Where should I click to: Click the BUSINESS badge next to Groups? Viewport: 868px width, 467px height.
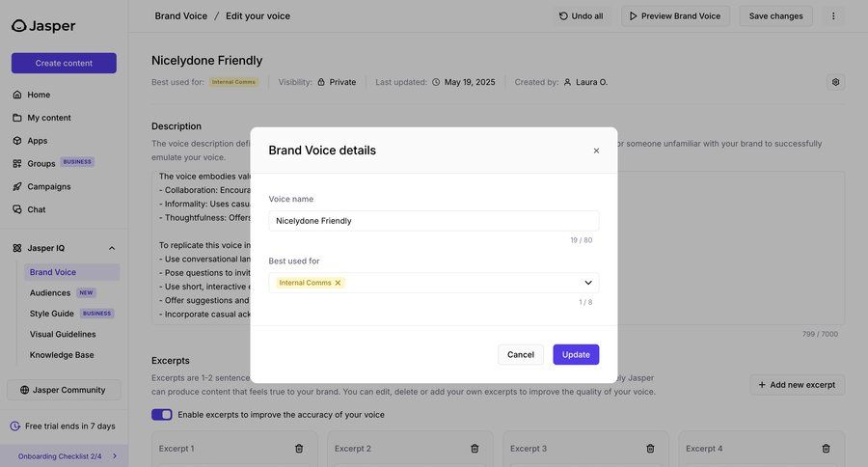pyautogui.click(x=77, y=162)
